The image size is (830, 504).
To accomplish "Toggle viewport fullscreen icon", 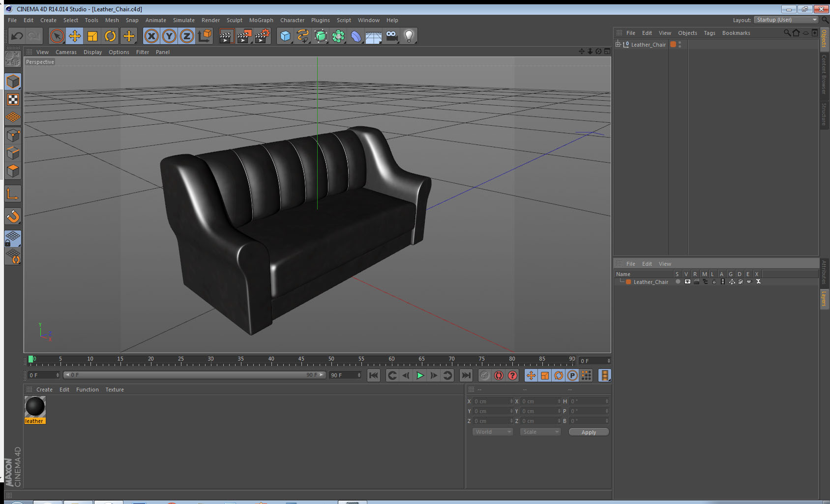I will pos(607,52).
